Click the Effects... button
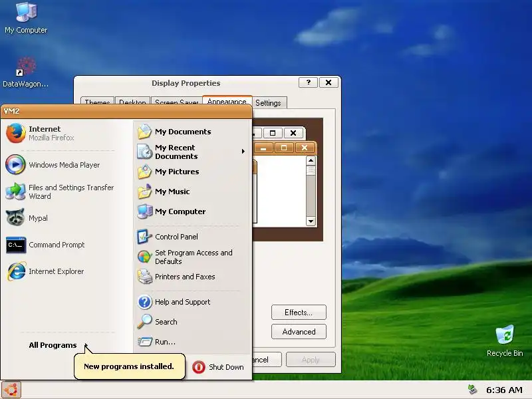 click(299, 312)
